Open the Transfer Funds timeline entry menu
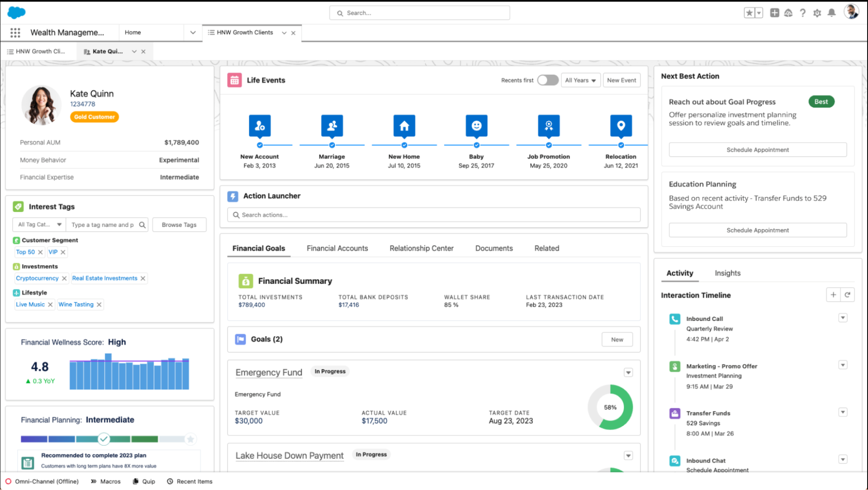The width and height of the screenshot is (868, 490). pyautogui.click(x=843, y=412)
